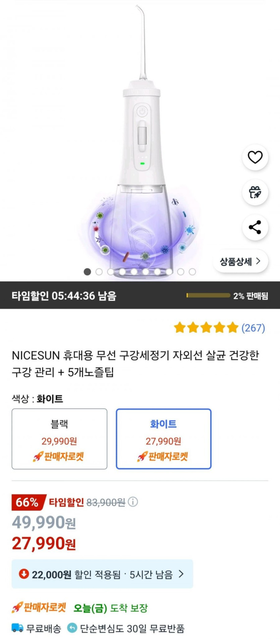Expand the 22,000원 discount details chevron

(x=181, y=574)
